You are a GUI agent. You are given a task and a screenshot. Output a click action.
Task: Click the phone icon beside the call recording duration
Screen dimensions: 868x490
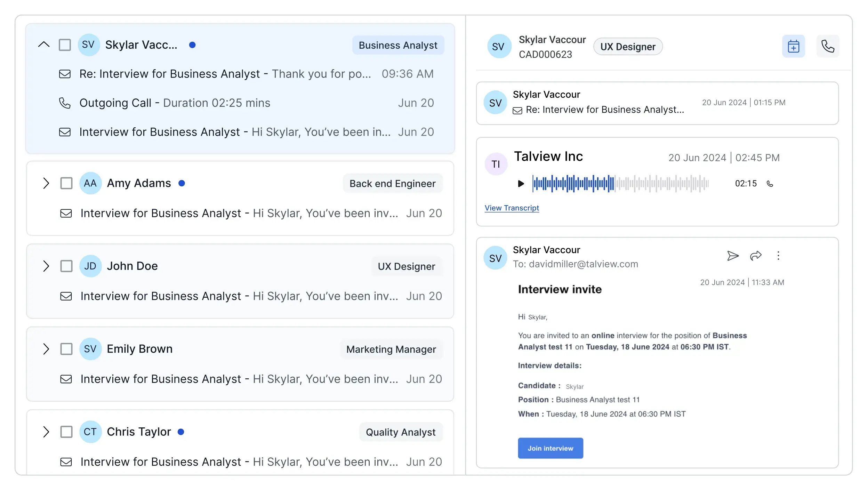tap(769, 183)
